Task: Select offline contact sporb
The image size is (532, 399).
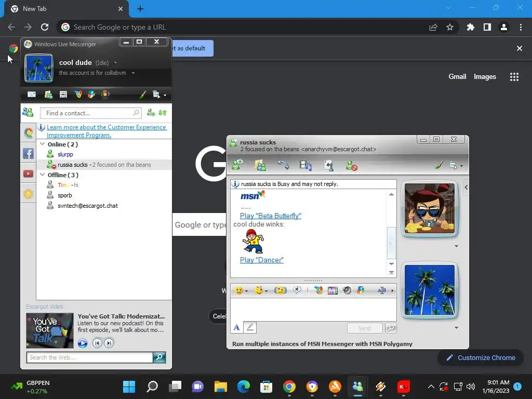Action: point(64,195)
